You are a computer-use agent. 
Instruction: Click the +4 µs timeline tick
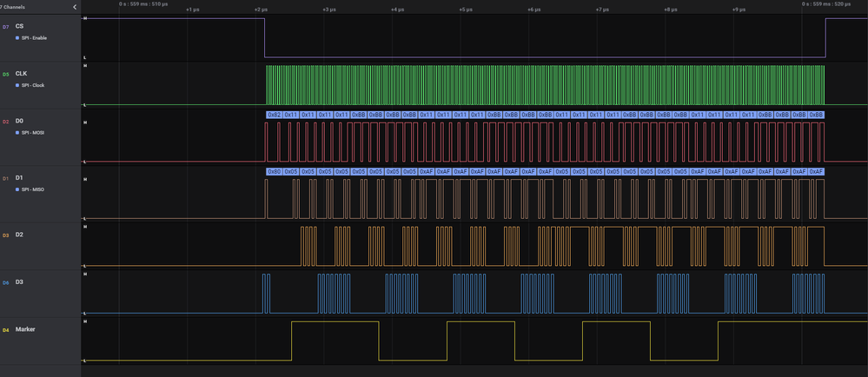point(397,10)
